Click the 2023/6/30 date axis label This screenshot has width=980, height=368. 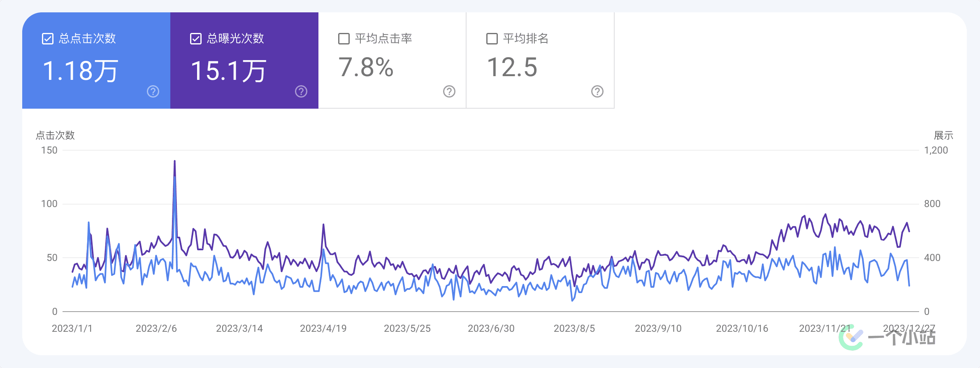coord(491,328)
